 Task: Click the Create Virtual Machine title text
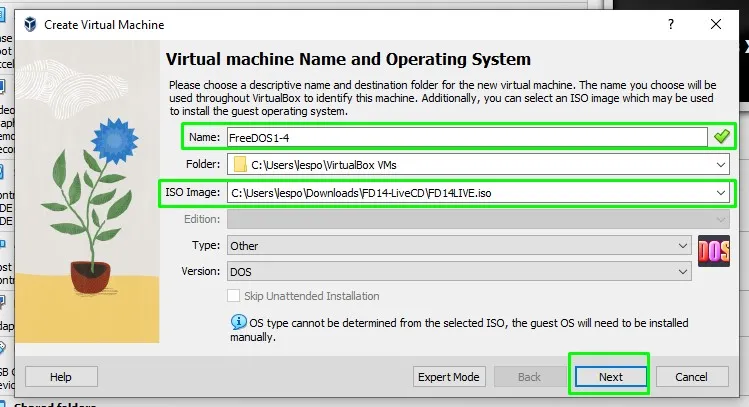[x=104, y=24]
